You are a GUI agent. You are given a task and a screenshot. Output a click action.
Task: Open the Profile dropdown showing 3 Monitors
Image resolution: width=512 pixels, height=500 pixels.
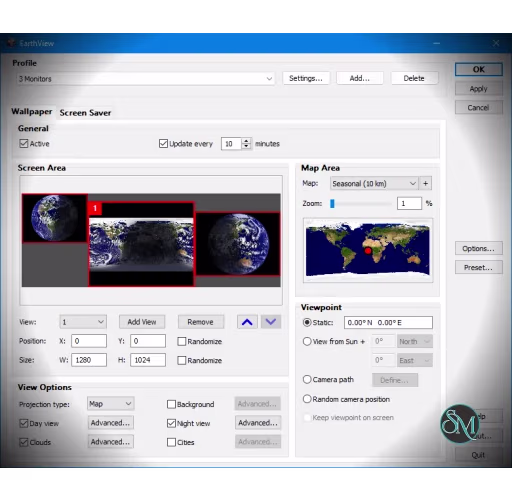coord(146,79)
